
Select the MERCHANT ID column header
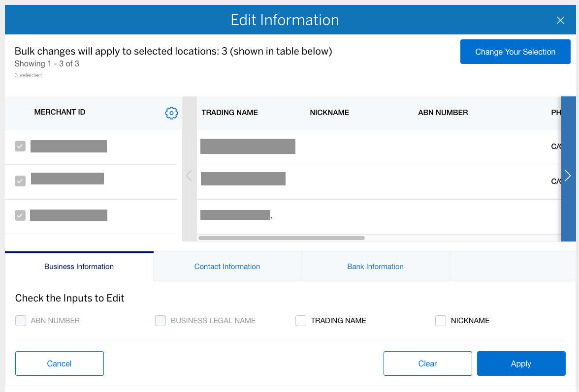click(x=60, y=112)
